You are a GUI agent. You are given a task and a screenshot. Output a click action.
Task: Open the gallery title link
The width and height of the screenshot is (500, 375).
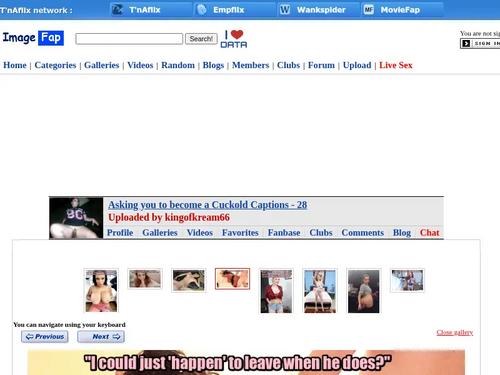pyautogui.click(x=207, y=205)
